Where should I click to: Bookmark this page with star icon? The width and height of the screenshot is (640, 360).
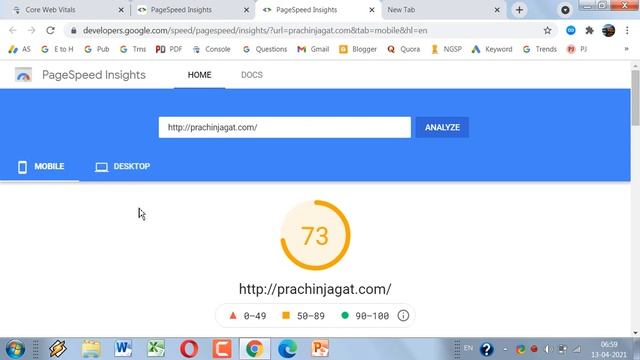547,30
